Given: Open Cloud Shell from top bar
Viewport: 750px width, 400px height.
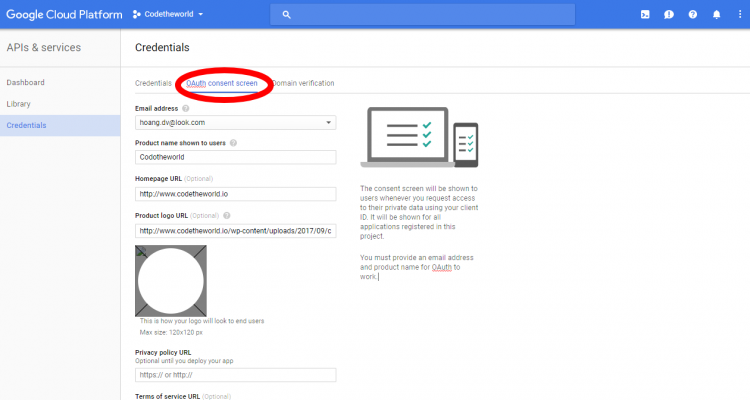Looking at the screenshot, I should (x=645, y=14).
